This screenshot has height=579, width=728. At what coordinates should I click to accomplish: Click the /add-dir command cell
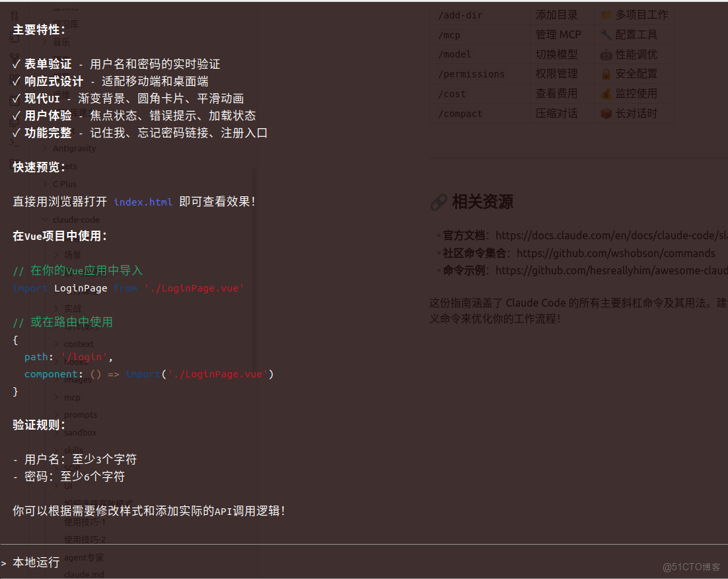pyautogui.click(x=480, y=15)
